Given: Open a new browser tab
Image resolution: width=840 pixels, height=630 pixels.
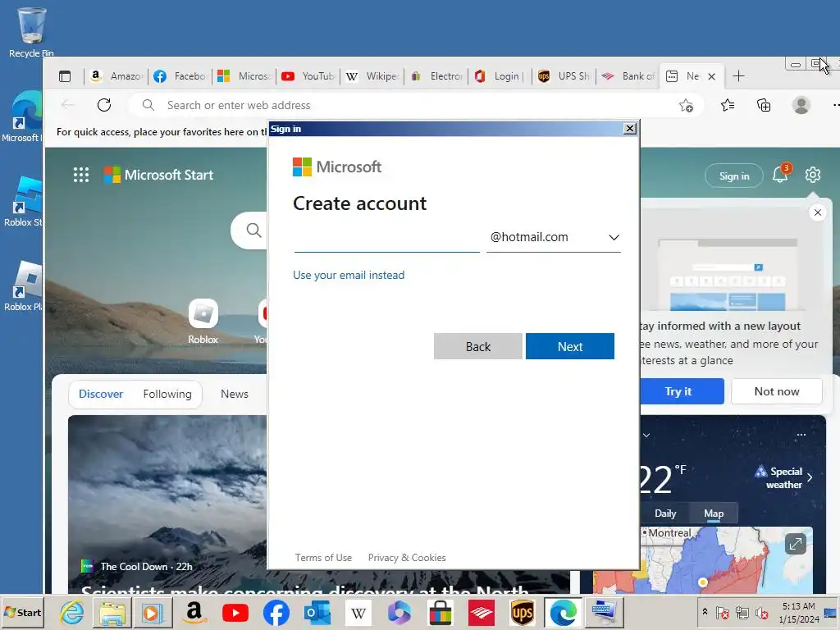Looking at the screenshot, I should [x=739, y=76].
